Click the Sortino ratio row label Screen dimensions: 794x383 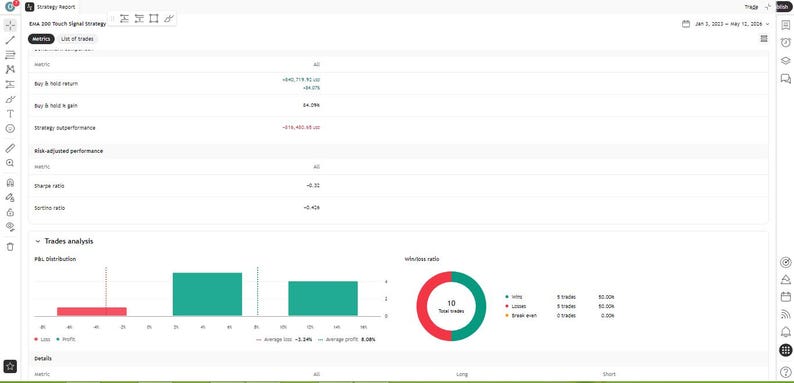click(50, 208)
